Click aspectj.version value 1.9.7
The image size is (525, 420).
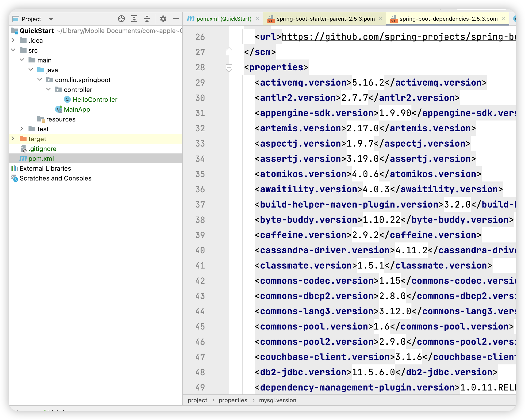coord(360,144)
